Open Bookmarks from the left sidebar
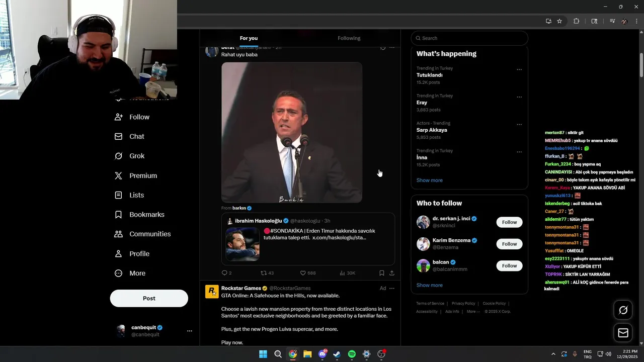Viewport: 644px width, 362px height. coord(139,215)
